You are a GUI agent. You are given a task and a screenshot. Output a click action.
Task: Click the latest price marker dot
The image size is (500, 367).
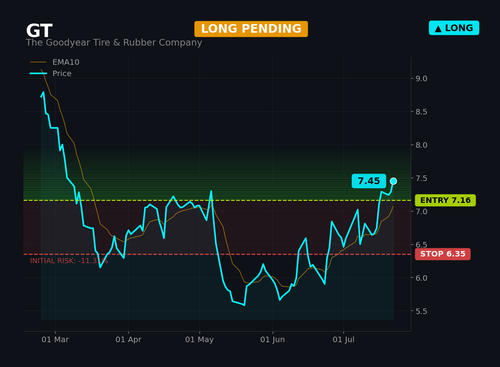click(x=393, y=181)
